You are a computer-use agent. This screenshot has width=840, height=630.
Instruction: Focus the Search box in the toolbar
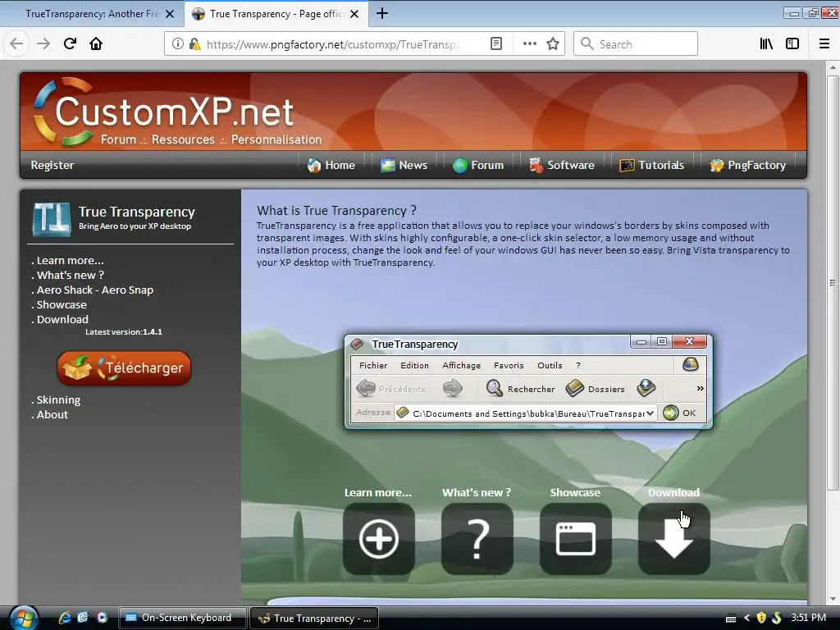click(636, 44)
